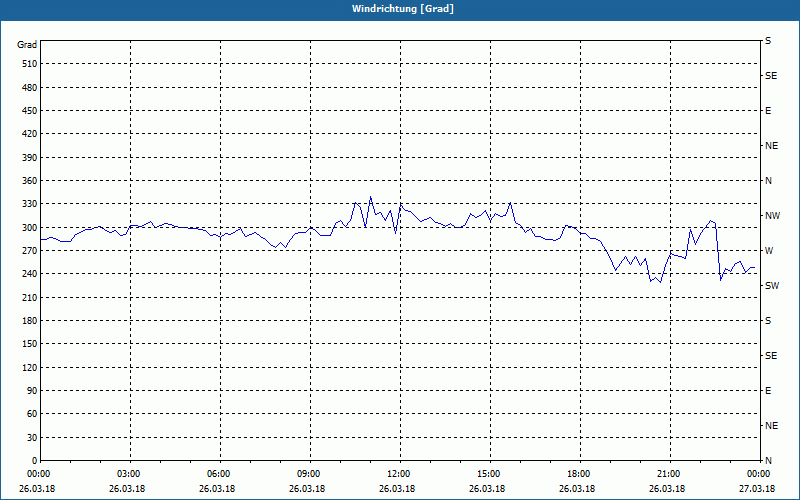Select the E compass label beside 450 gridline
Image resolution: width=800 pixels, height=500 pixels.
pos(768,111)
